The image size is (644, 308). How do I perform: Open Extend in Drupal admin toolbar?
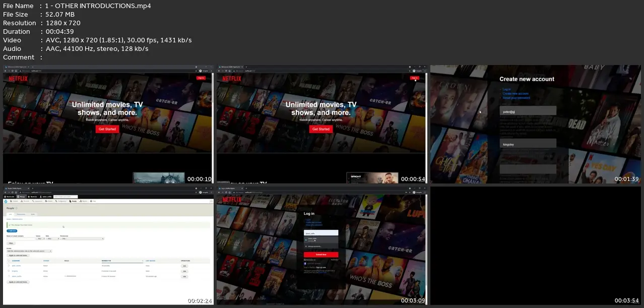tap(49, 201)
